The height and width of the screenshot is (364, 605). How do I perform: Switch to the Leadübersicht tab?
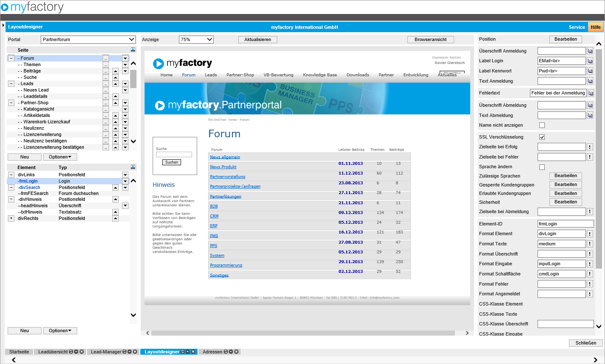pos(53,352)
